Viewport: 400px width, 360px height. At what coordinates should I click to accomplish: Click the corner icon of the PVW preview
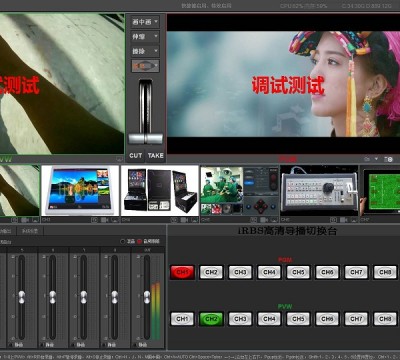pyautogui.click(x=119, y=159)
